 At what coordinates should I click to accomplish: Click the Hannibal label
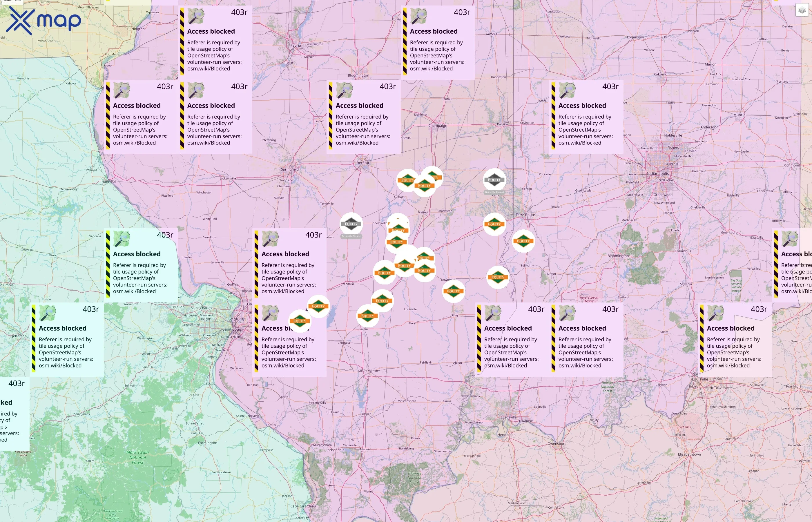[109, 182]
